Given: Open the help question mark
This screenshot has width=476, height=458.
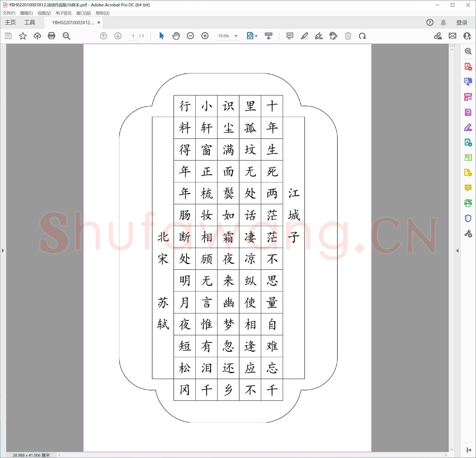Looking at the screenshot, I should tap(430, 22).
